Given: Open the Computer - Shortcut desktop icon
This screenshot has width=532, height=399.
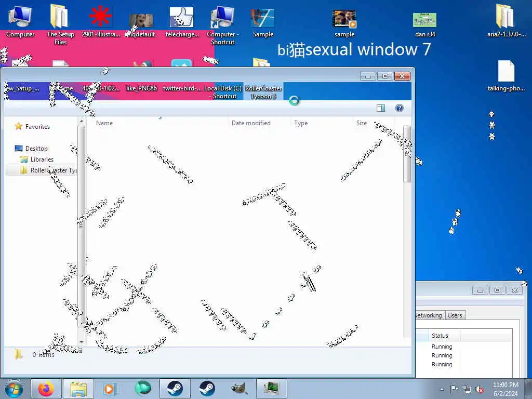Looking at the screenshot, I should [x=222, y=25].
